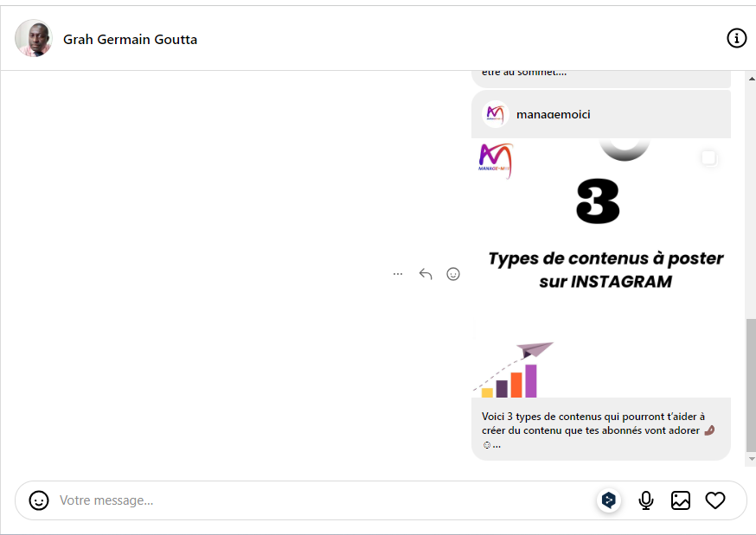The width and height of the screenshot is (756, 535).
Task: Open the shared '3 Types de contenus' post
Action: point(601,268)
